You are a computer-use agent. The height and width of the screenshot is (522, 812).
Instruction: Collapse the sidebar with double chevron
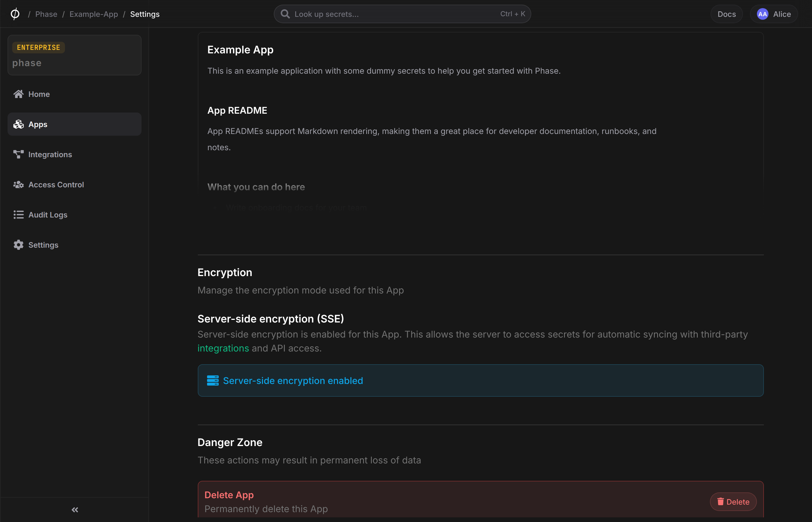click(75, 510)
